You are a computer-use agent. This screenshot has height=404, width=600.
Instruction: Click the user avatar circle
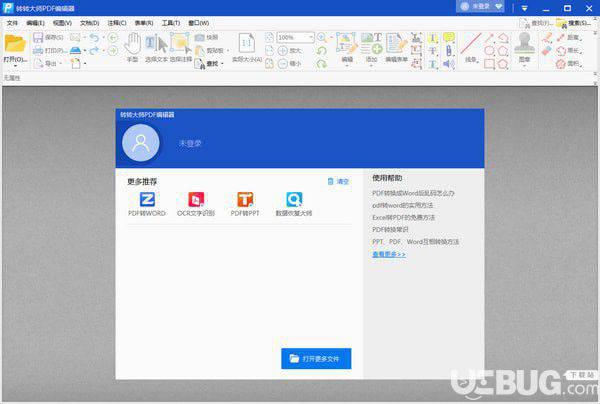tap(141, 142)
